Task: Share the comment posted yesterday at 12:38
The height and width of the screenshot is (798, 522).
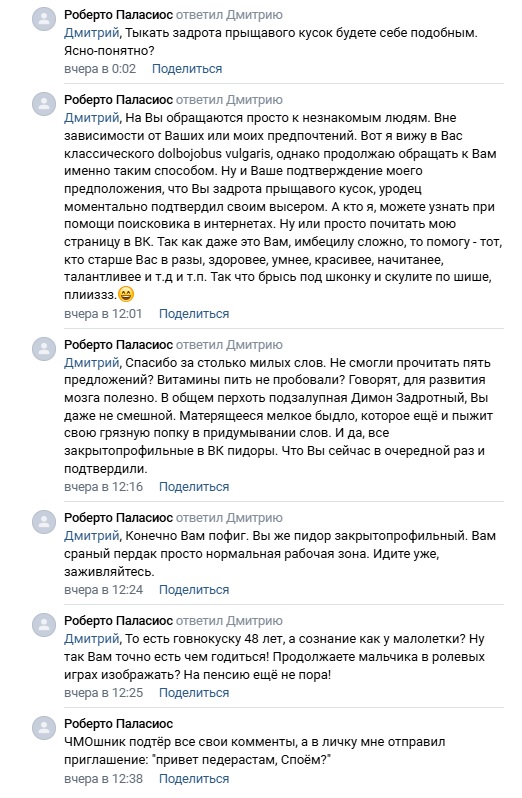Action: (x=194, y=779)
